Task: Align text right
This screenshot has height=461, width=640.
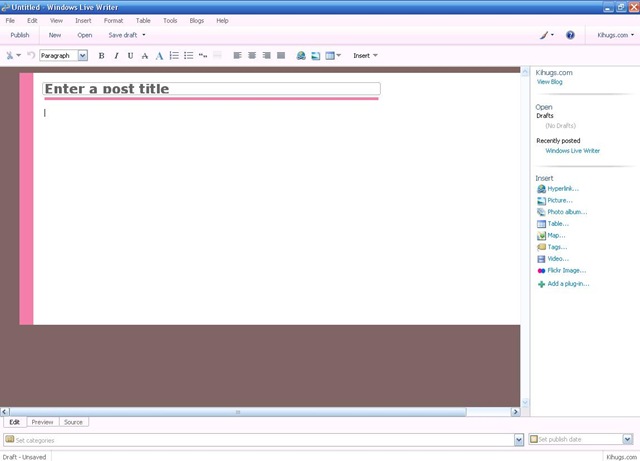Action: tap(266, 56)
